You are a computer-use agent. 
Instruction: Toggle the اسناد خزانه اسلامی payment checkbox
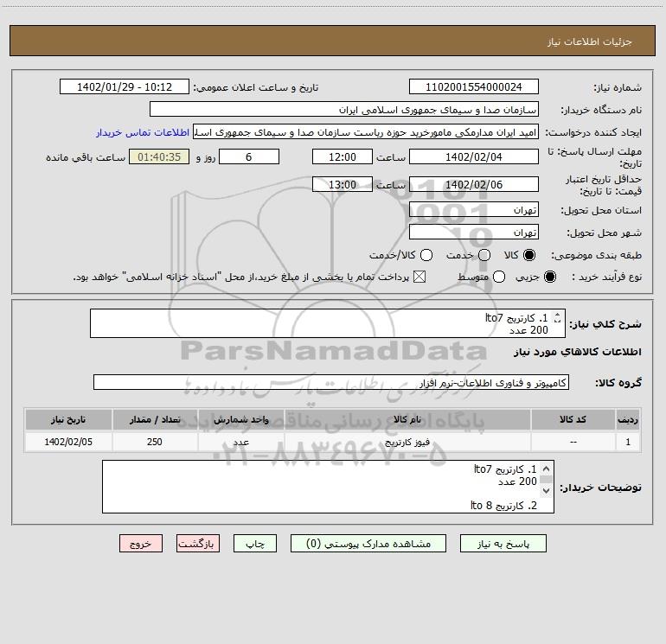[x=419, y=277]
